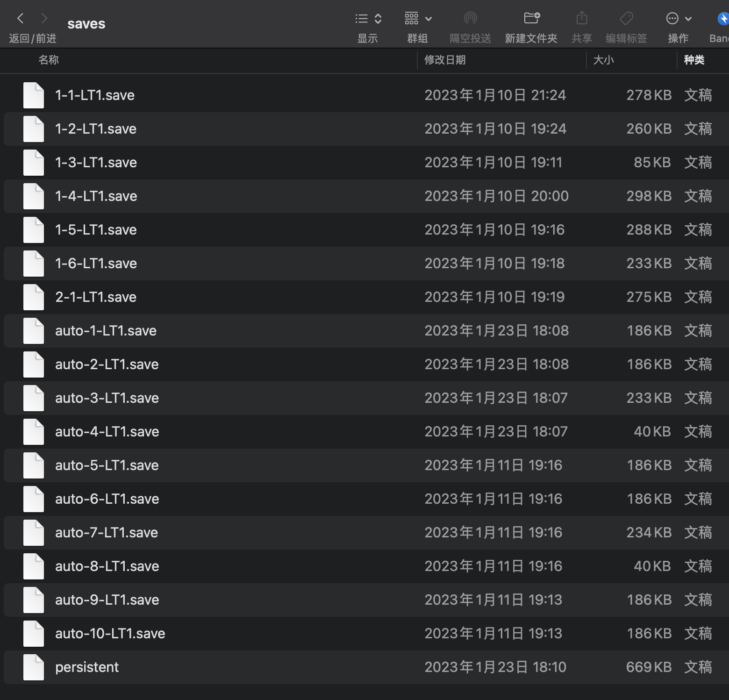The height and width of the screenshot is (700, 729).
Task: Sort by the 种类 column header
Action: click(694, 60)
